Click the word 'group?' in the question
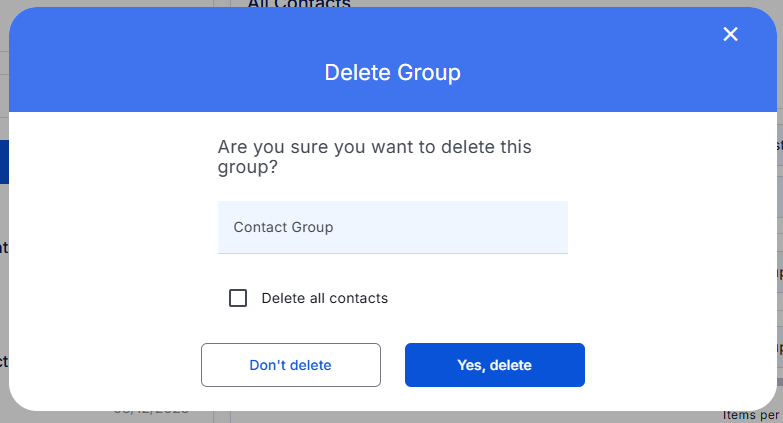This screenshot has height=423, width=783. 247,167
